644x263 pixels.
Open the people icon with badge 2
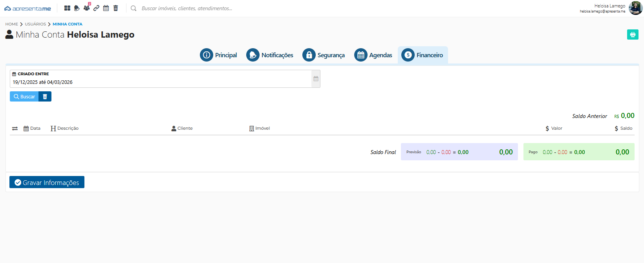click(86, 8)
